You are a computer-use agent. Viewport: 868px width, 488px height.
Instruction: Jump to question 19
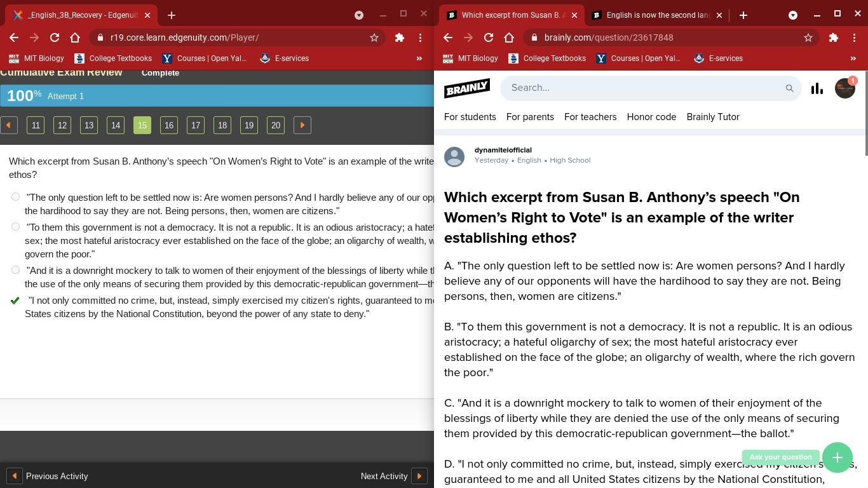point(249,125)
